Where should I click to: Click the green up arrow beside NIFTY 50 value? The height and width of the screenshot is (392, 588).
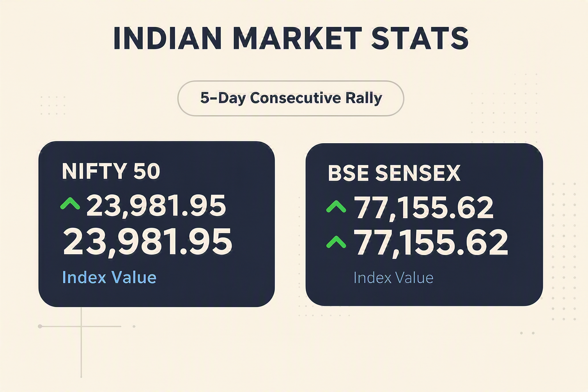(70, 204)
